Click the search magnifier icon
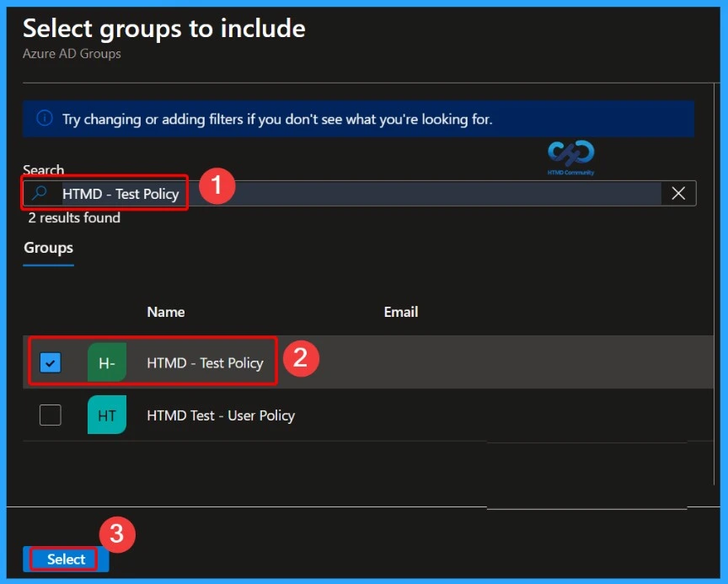Image resolution: width=728 pixels, height=584 pixels. tap(40, 193)
